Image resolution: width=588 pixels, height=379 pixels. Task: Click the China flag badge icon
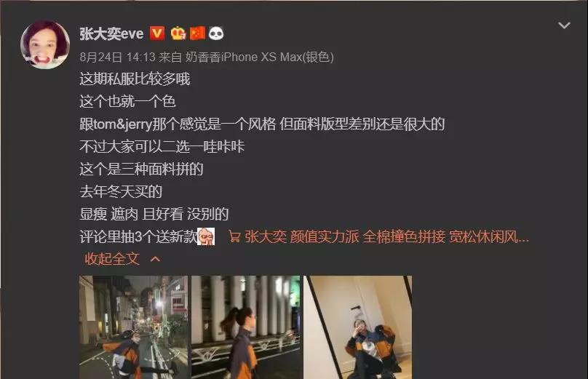click(x=198, y=33)
